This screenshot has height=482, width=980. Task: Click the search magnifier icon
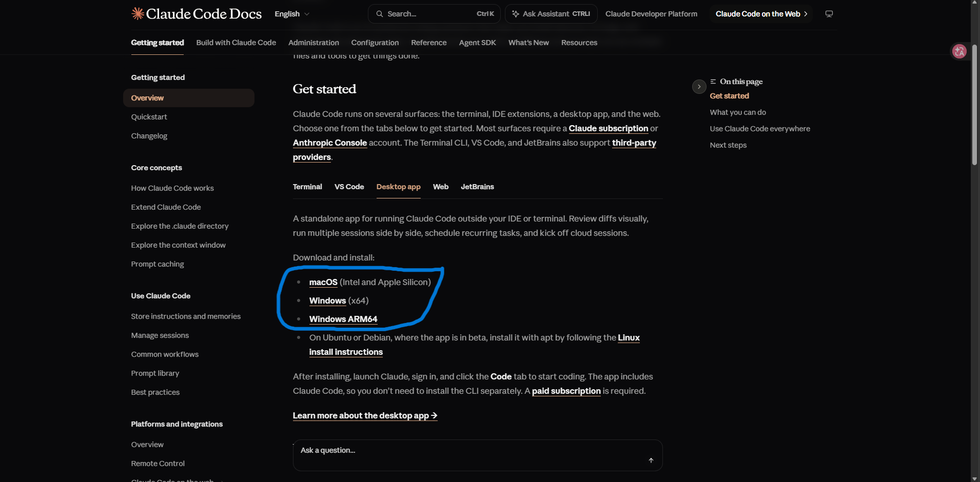click(x=380, y=14)
